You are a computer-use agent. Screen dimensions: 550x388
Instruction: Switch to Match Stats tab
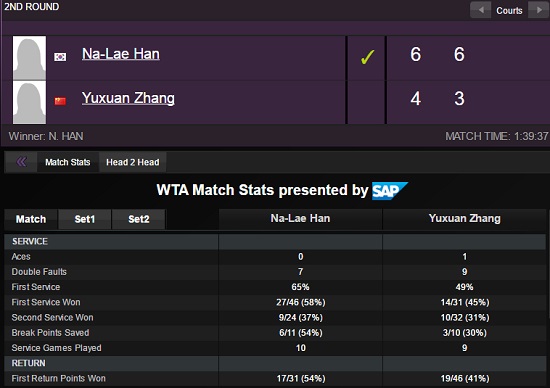(68, 162)
